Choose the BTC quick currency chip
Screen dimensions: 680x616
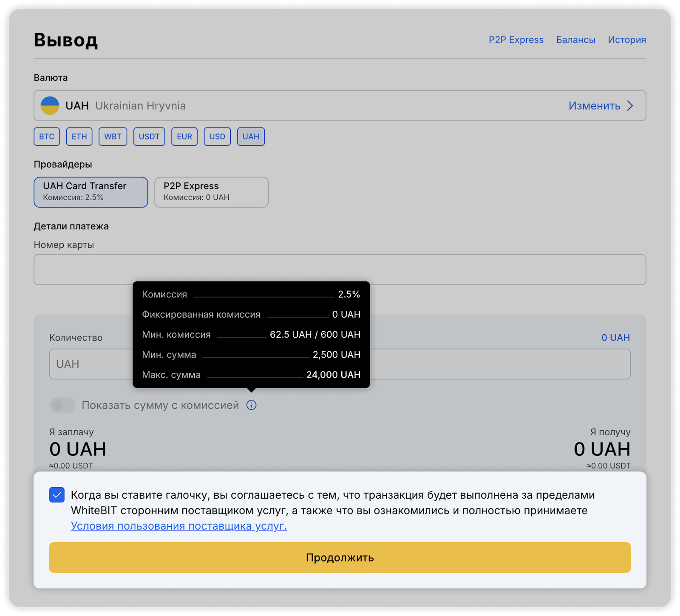click(47, 136)
